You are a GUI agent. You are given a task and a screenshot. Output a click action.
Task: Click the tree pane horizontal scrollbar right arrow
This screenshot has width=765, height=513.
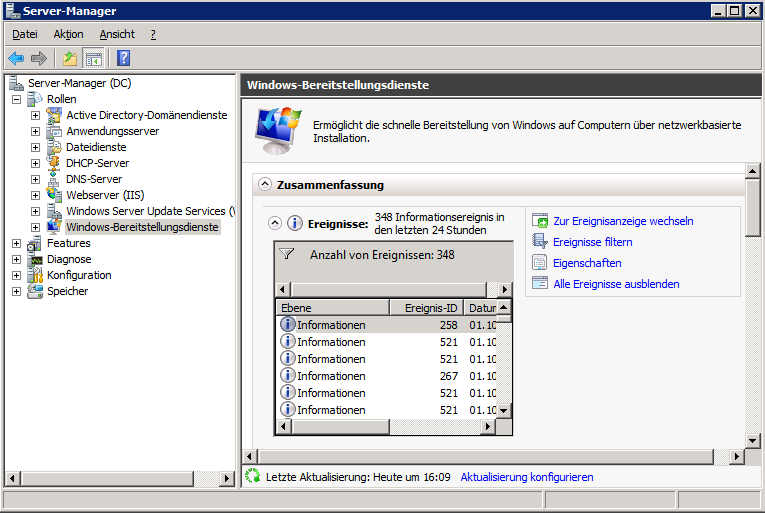[226, 478]
